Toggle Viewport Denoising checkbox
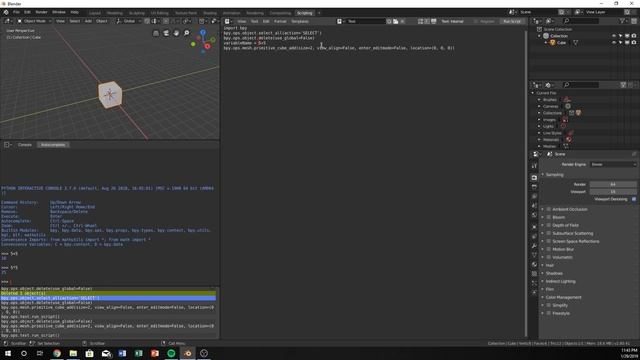 [634, 199]
